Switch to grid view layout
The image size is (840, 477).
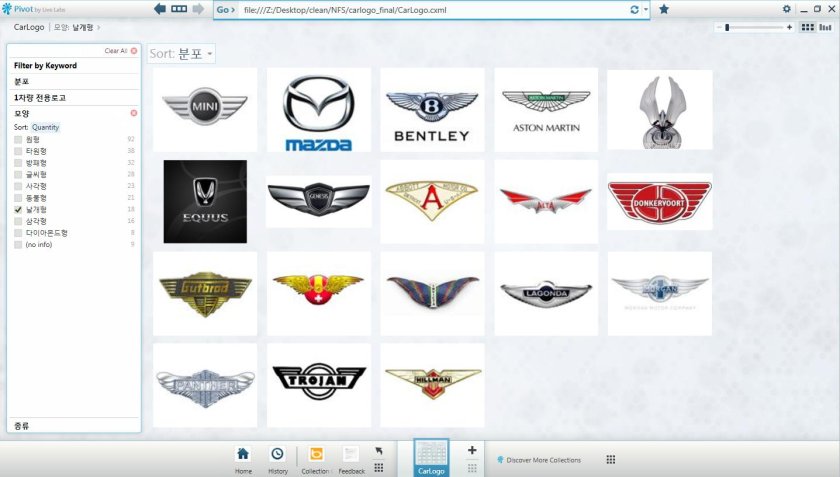click(808, 27)
